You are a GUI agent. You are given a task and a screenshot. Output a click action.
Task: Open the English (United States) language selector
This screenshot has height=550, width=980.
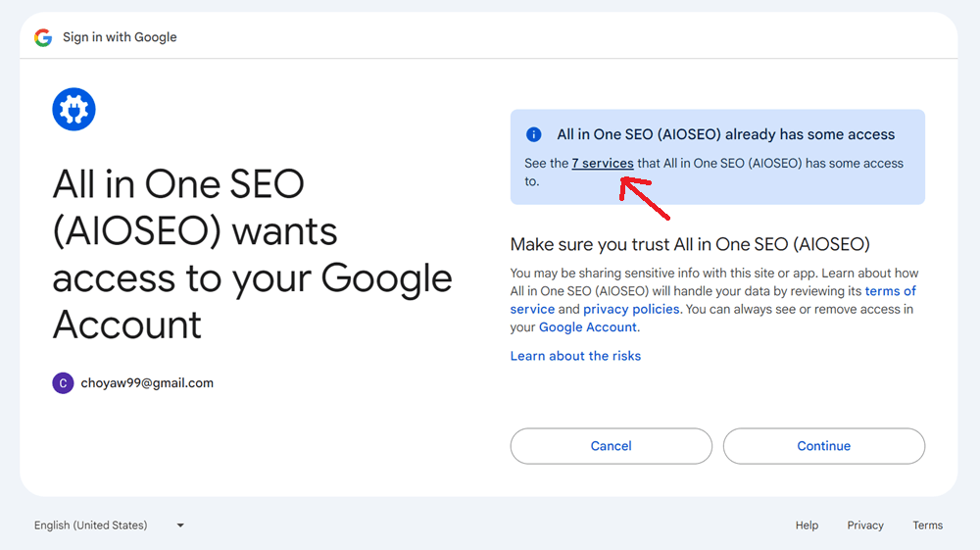point(91,525)
